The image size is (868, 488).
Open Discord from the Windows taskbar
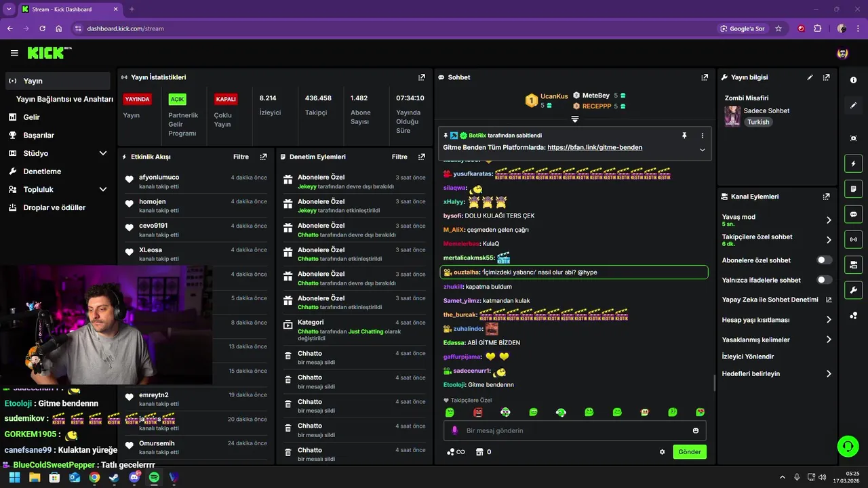[134, 477]
